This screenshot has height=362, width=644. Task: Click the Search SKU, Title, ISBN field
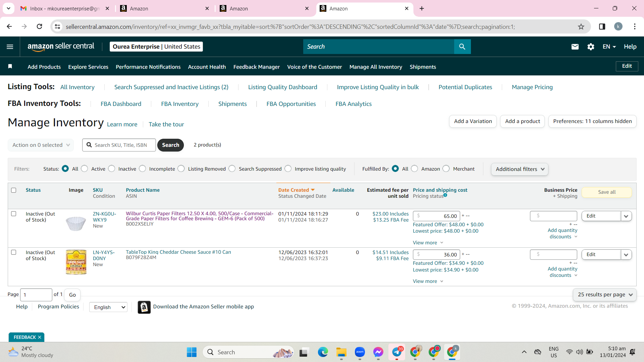click(119, 145)
